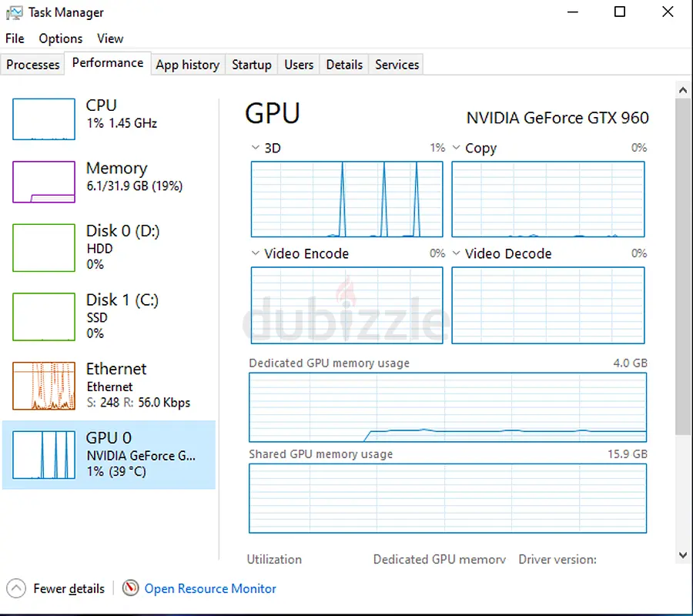
Task: Click the scrollbar down arrow
Action: [683, 555]
